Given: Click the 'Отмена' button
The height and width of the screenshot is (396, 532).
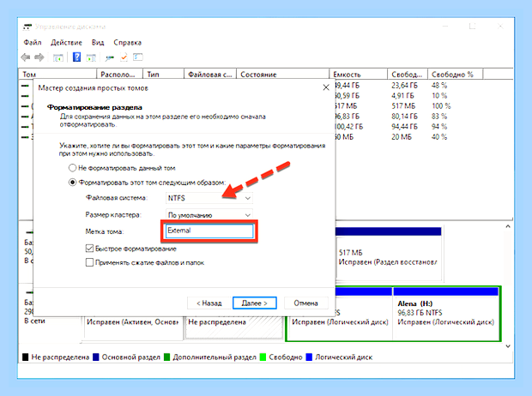Looking at the screenshot, I should (x=306, y=303).
